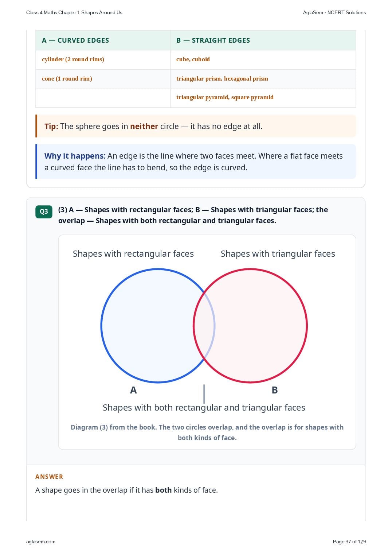Click 'Shapes with rectangular faces' diagram title
Viewport: 392px width, 555px height.
133,254
